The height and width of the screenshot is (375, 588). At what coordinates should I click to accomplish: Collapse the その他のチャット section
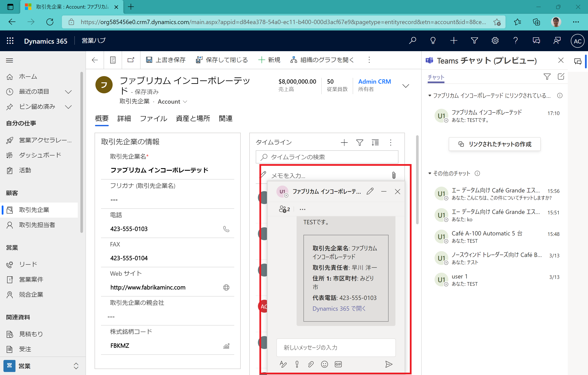pos(430,174)
